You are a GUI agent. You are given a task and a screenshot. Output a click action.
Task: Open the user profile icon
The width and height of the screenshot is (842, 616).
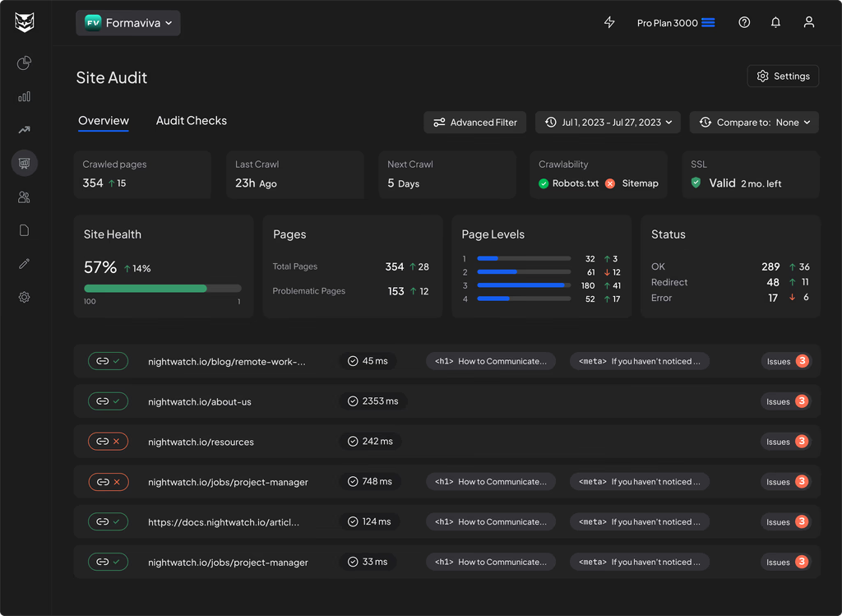coord(809,22)
